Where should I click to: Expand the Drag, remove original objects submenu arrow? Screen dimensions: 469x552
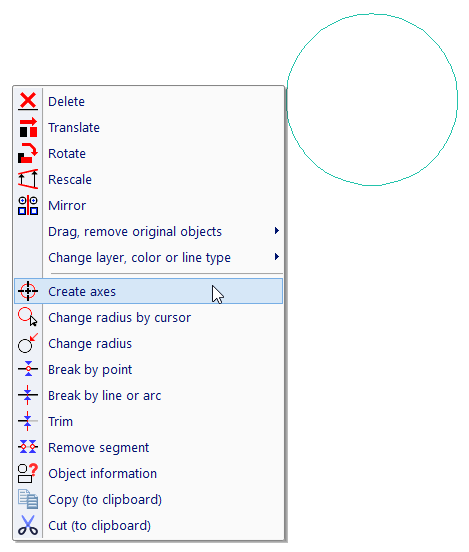(277, 231)
